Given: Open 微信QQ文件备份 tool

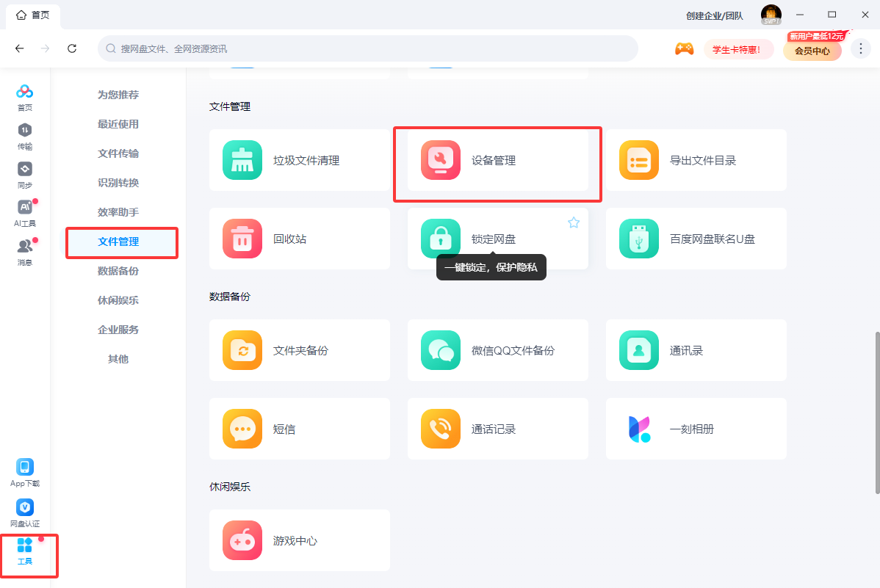Looking at the screenshot, I should pyautogui.click(x=498, y=350).
